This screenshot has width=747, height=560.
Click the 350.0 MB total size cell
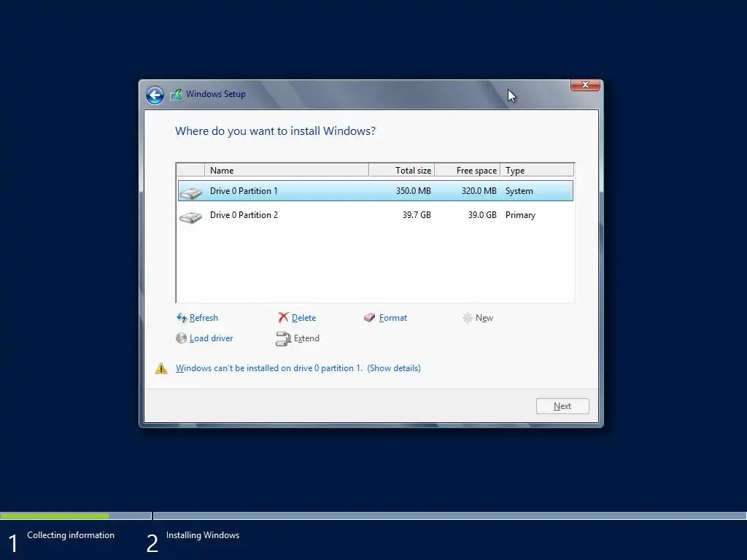tap(413, 191)
